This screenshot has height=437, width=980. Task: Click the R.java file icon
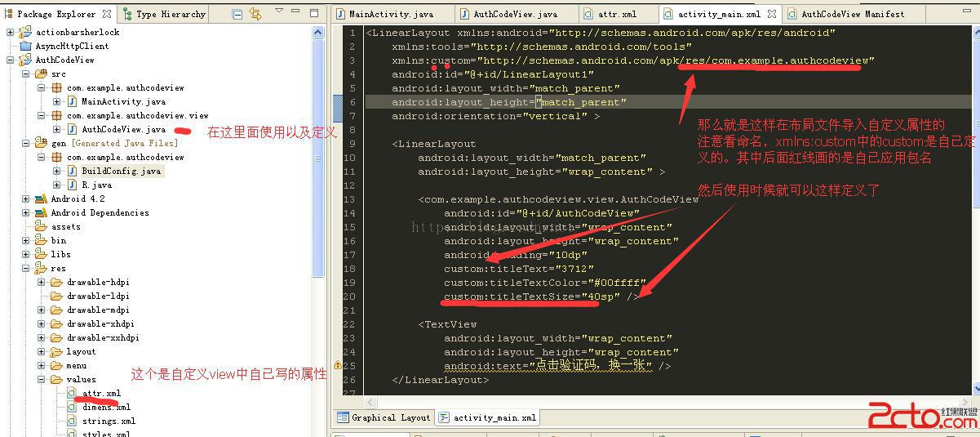click(x=72, y=185)
